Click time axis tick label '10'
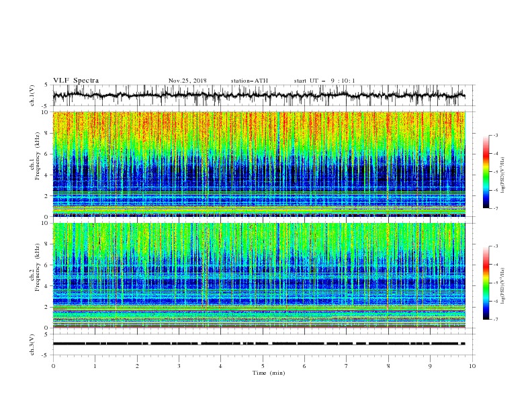This screenshot has height=411, width=532. tap(472, 366)
